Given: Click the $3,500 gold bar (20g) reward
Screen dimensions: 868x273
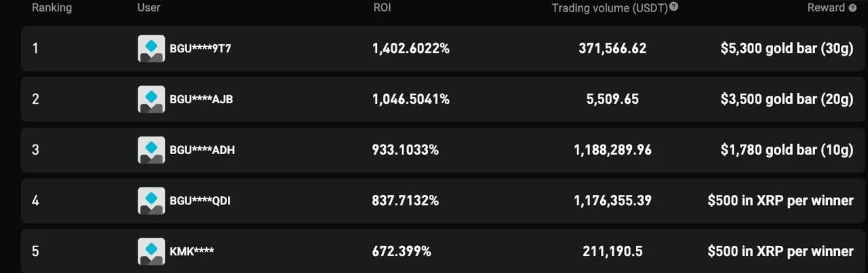Looking at the screenshot, I should (787, 99).
